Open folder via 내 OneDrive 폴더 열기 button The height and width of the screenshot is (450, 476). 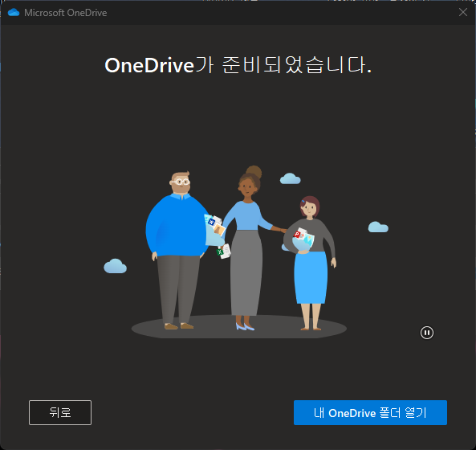(x=370, y=412)
